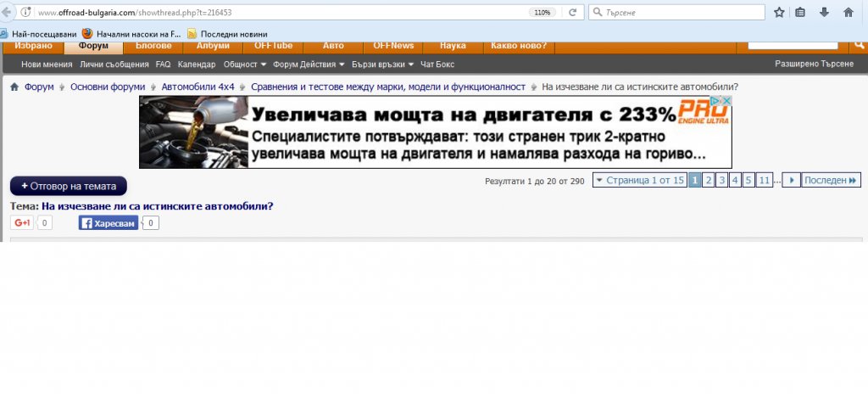Viewport: 868px width, 398px height.
Task: Click the home icon in breadcrumb
Action: point(14,87)
